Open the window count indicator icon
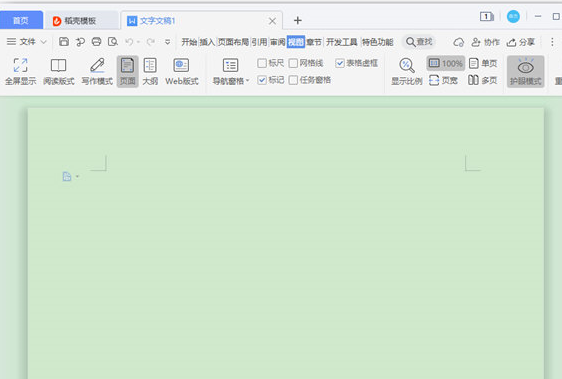562x379 pixels. [487, 16]
